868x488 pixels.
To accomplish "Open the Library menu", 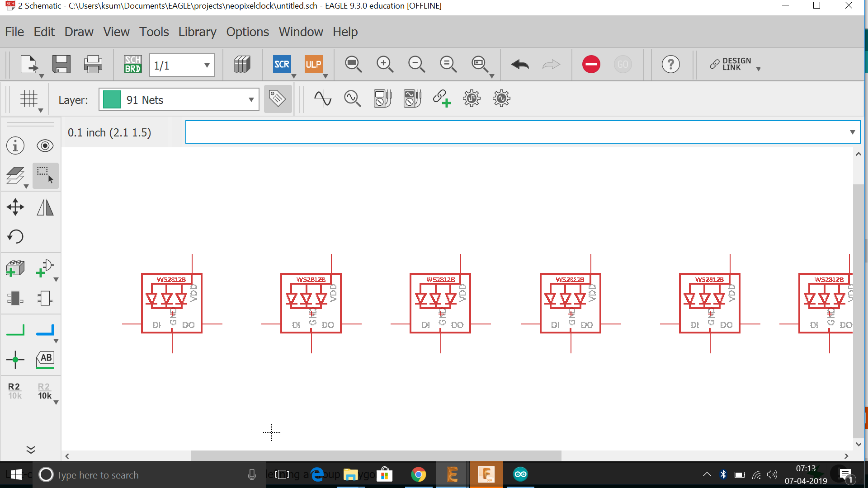I will (x=197, y=32).
